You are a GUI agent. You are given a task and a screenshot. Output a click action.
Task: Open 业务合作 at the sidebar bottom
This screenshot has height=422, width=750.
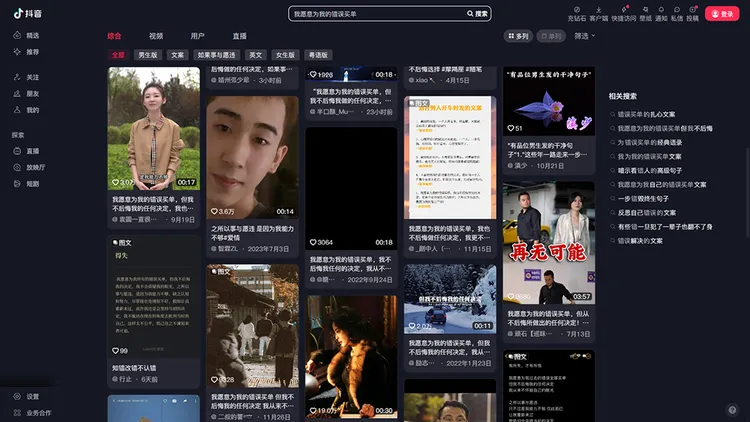[32, 412]
